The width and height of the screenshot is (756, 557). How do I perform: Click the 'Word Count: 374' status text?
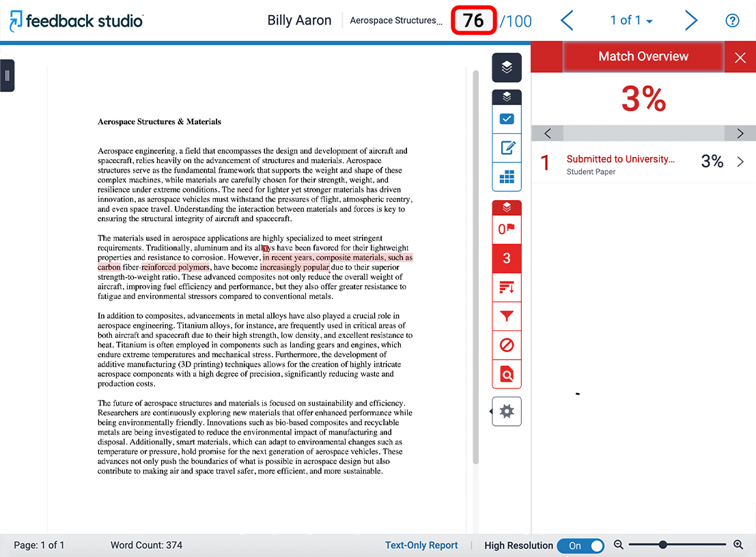147,545
